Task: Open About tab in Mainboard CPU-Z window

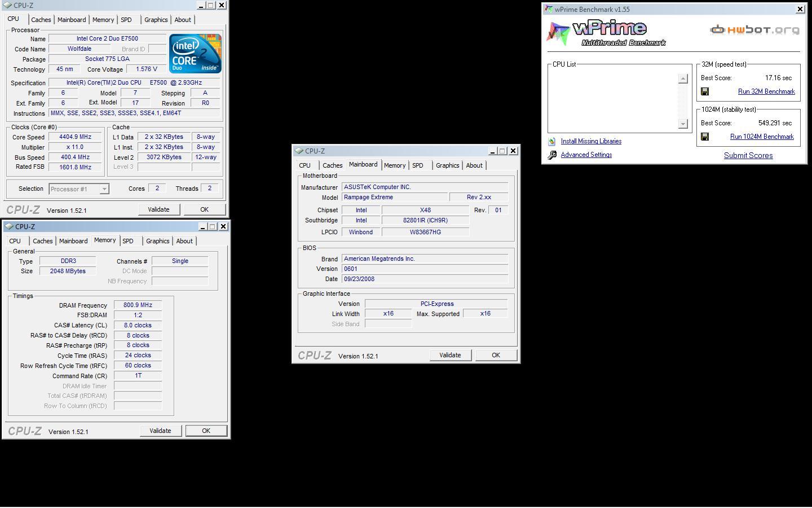Action: tap(474, 165)
